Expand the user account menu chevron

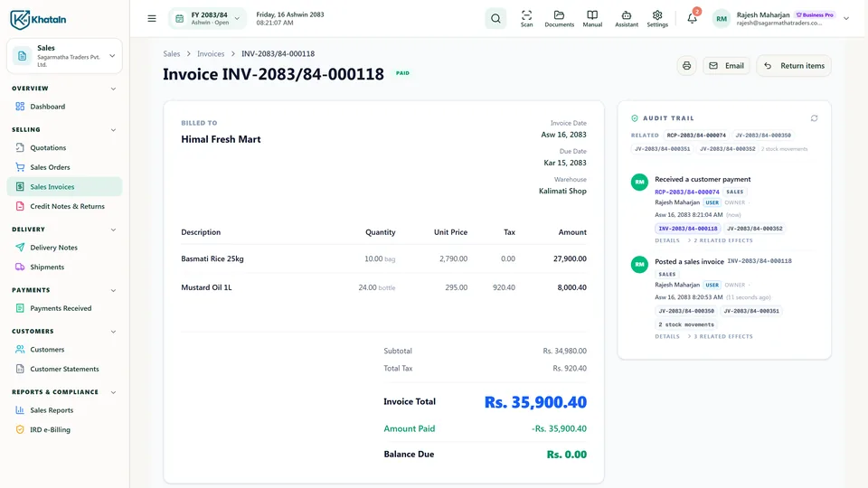point(846,19)
